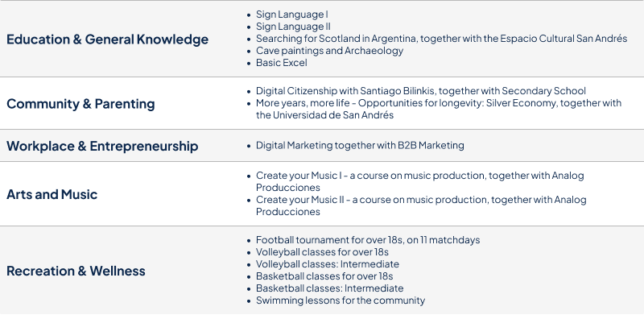
Task: Click the Recreation & Wellness heading
Action: click(76, 271)
